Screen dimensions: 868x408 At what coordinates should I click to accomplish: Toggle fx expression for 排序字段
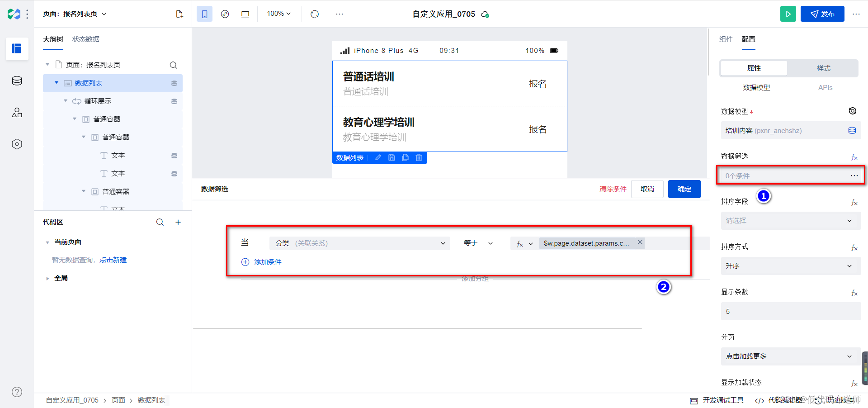(x=854, y=203)
